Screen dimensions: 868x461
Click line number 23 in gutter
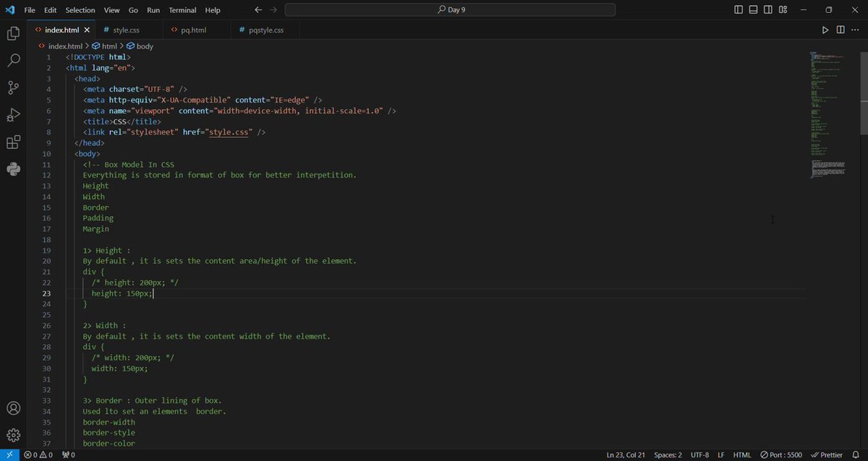tap(46, 293)
